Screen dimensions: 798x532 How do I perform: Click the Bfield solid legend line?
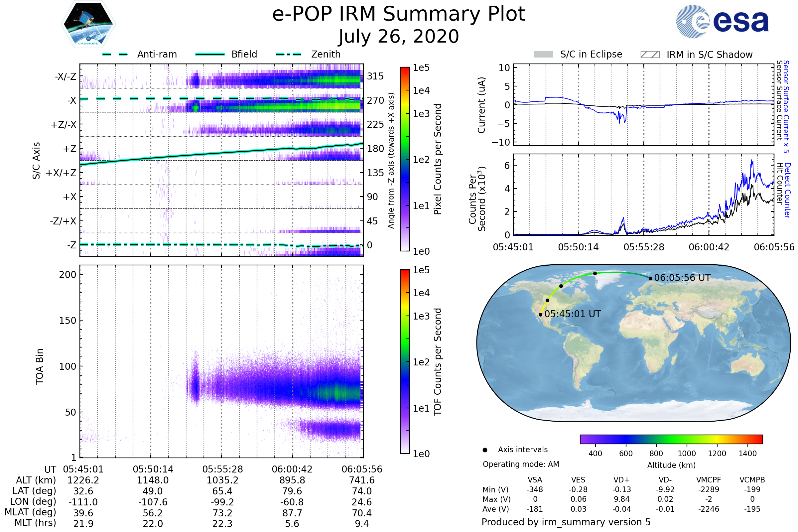pyautogui.click(x=210, y=54)
